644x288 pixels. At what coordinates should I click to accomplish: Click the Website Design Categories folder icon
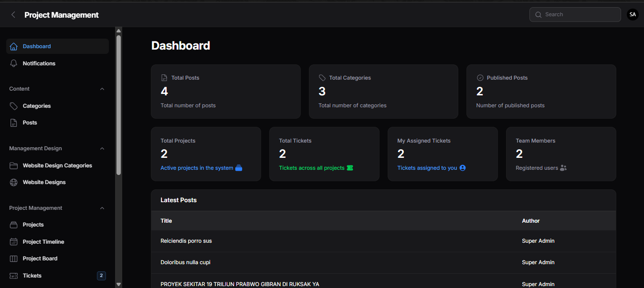[x=13, y=165]
